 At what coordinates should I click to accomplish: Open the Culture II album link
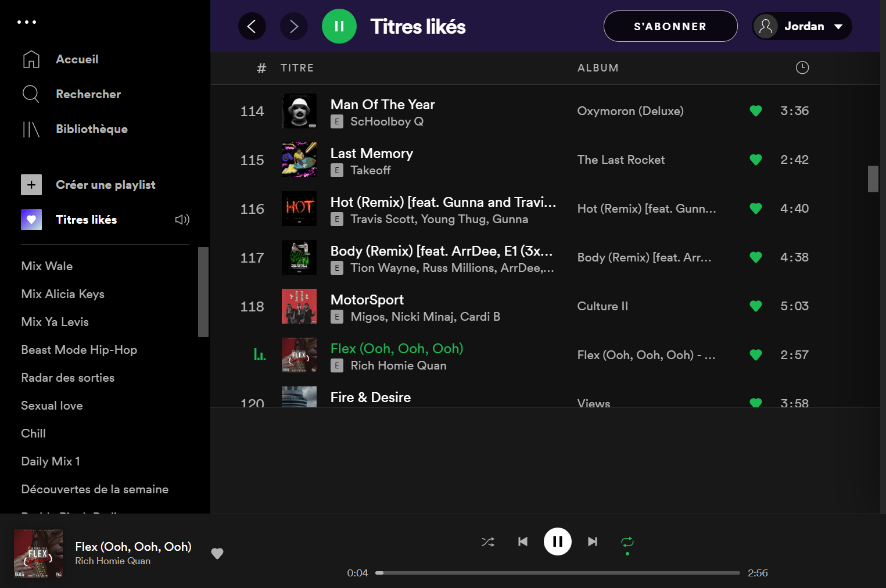coord(602,306)
